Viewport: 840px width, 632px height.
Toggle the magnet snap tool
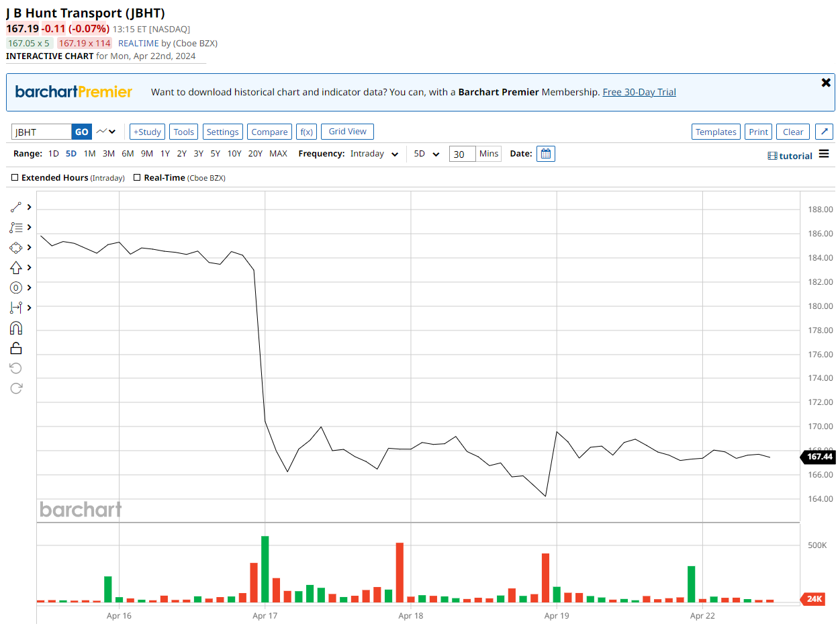[16, 328]
